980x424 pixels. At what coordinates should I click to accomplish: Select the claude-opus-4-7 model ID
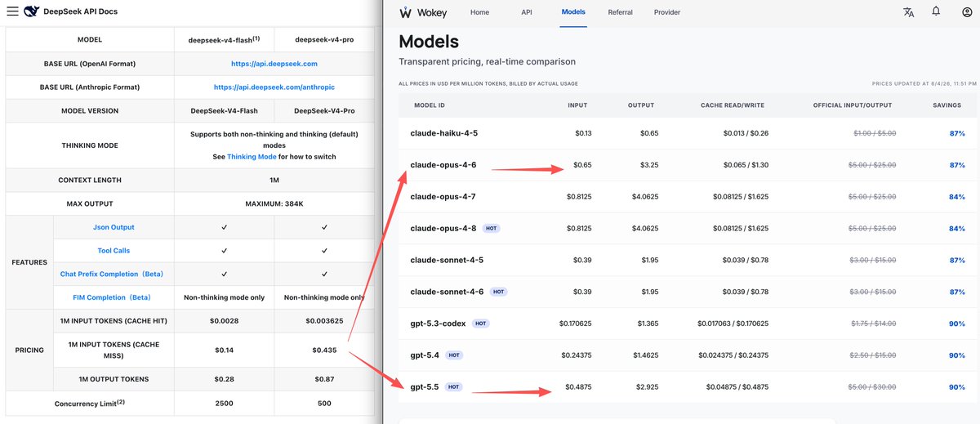pos(443,197)
